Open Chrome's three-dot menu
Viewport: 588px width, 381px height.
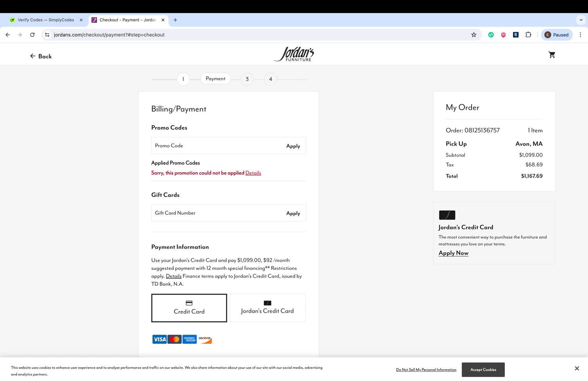(x=581, y=35)
